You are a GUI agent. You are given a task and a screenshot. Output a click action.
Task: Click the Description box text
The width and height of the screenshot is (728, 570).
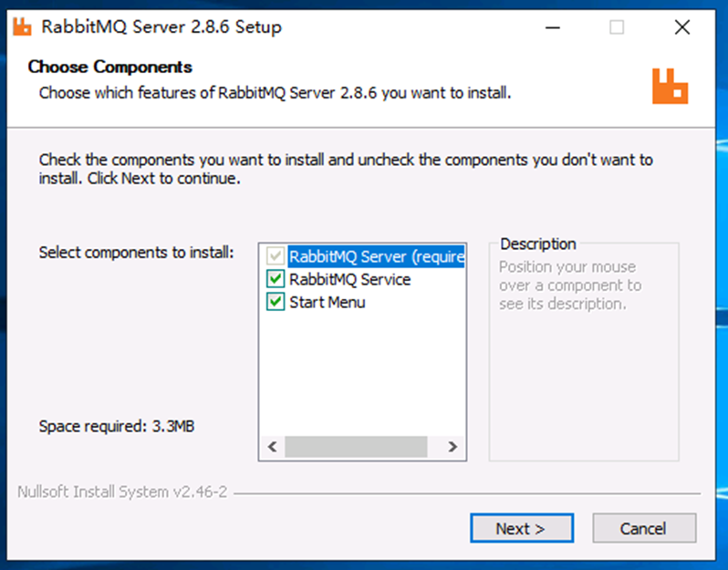570,285
